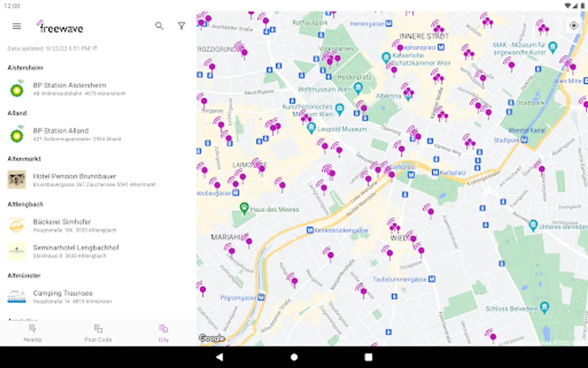Tap the Pilgramgasse metro station icon
Screen dimensions: 588x368
[261, 297]
